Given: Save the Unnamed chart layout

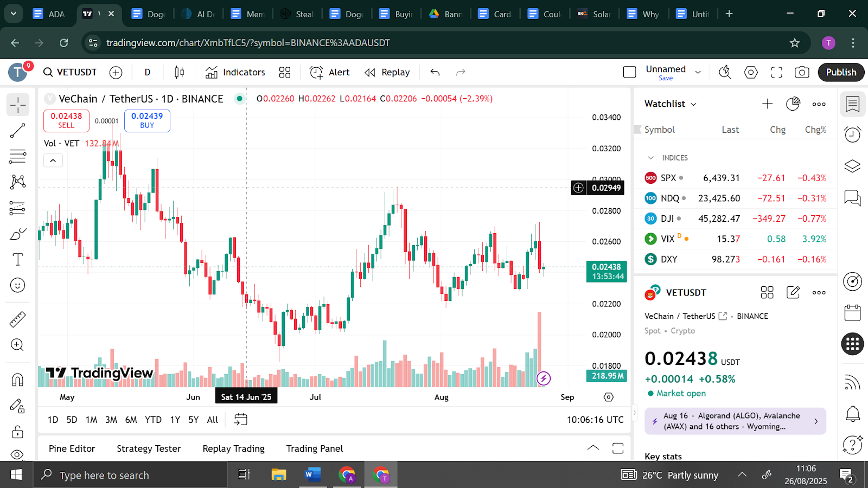Looking at the screenshot, I should 666,78.
